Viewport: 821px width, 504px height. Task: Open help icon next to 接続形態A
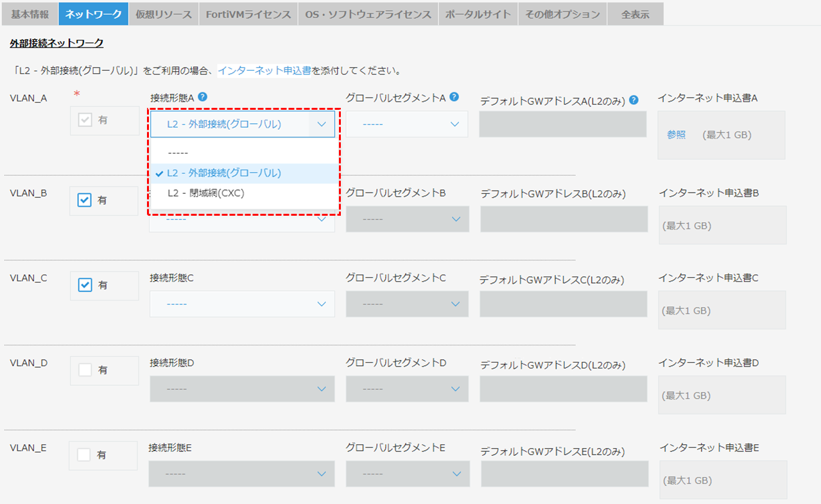202,97
